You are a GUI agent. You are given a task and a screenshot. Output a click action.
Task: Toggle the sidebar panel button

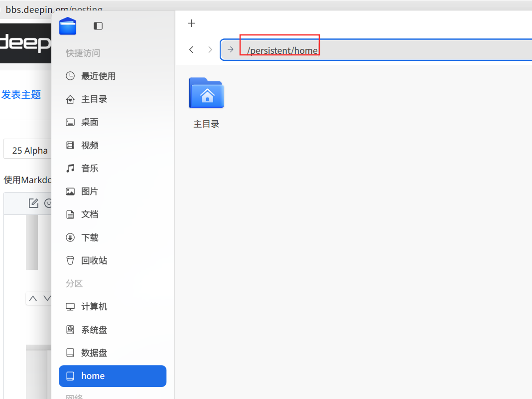tap(98, 26)
